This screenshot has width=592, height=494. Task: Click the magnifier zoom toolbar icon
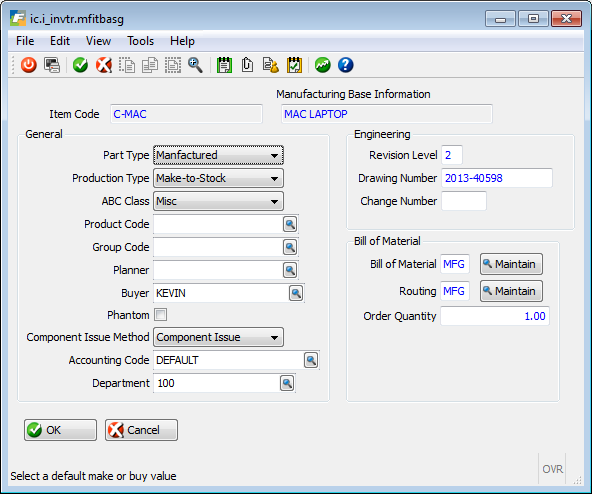(x=195, y=65)
